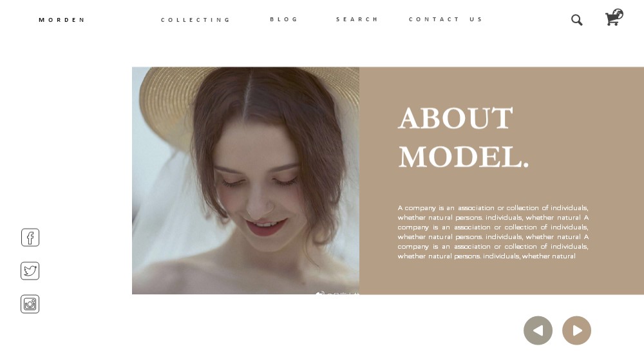The width and height of the screenshot is (644, 362).
Task: Click the word MODEL. in the heading
Action: pyautogui.click(x=464, y=157)
